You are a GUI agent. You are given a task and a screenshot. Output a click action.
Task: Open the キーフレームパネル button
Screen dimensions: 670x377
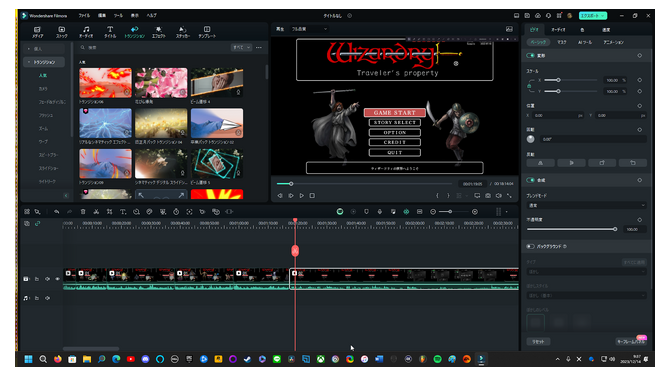[x=632, y=342]
